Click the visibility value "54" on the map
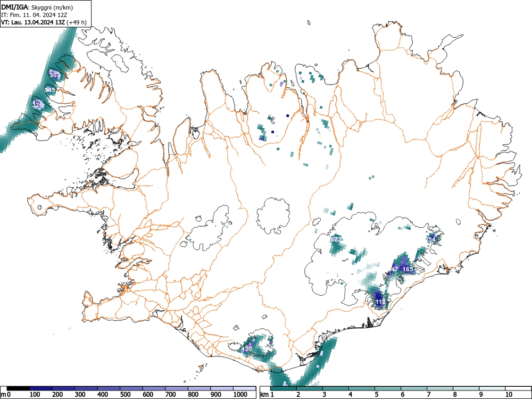 pos(432,239)
